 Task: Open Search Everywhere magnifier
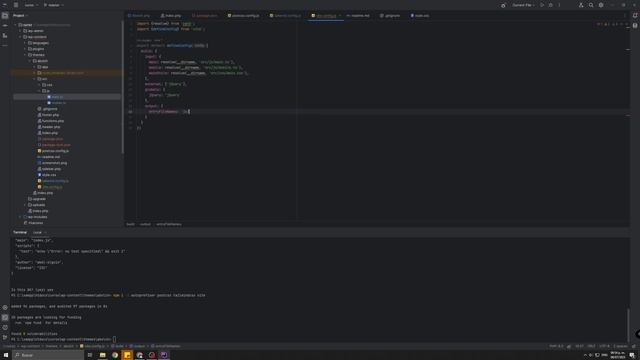(591, 5)
